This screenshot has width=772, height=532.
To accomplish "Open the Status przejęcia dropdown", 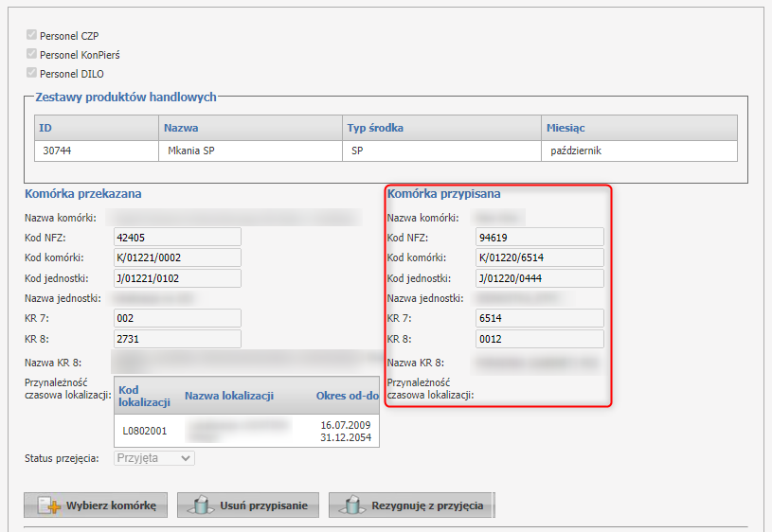I will pyautogui.click(x=154, y=458).
